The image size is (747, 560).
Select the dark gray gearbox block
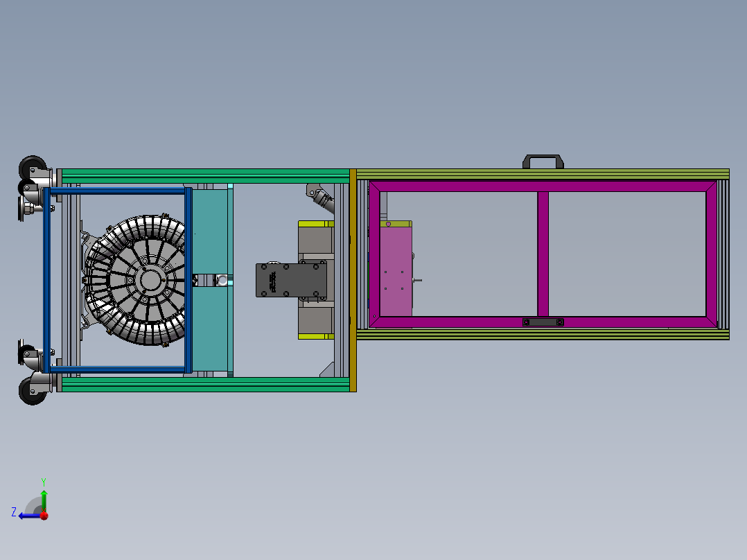291,280
